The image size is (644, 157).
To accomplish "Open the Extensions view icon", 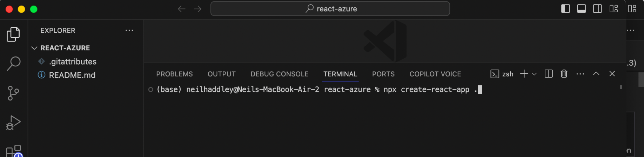I will pos(13,150).
